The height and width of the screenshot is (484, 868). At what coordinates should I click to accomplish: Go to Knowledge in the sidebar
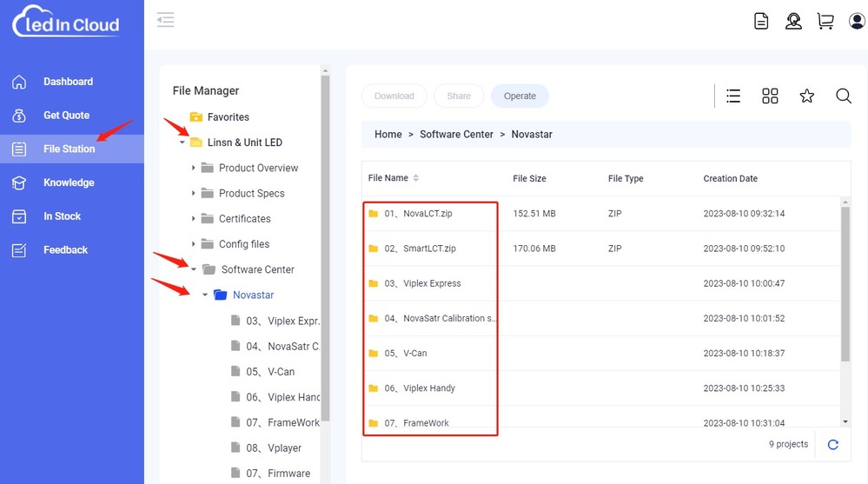[69, 182]
